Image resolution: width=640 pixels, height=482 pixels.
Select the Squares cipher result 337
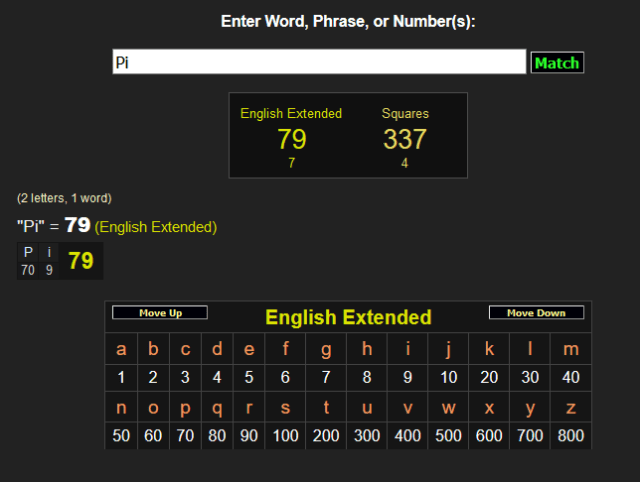point(404,139)
